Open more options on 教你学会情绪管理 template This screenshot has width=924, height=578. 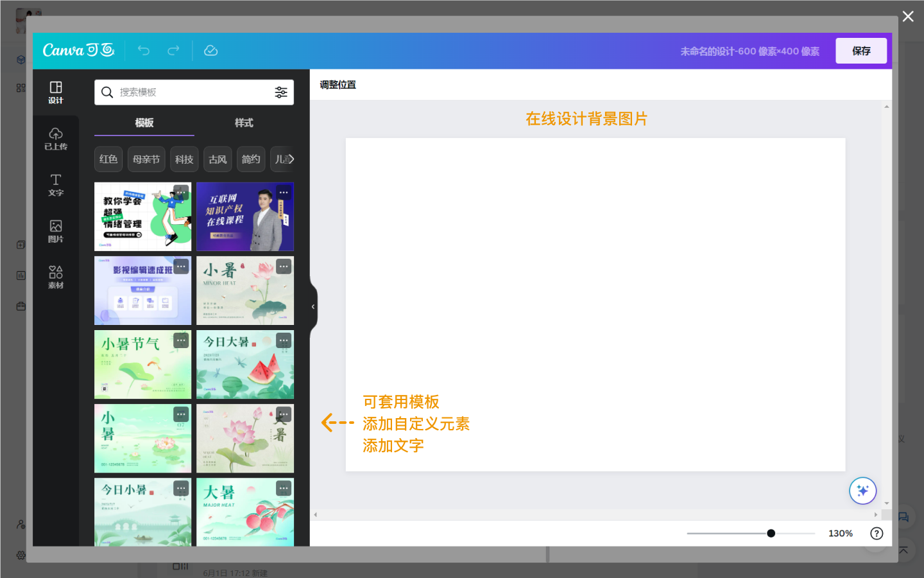click(x=181, y=192)
